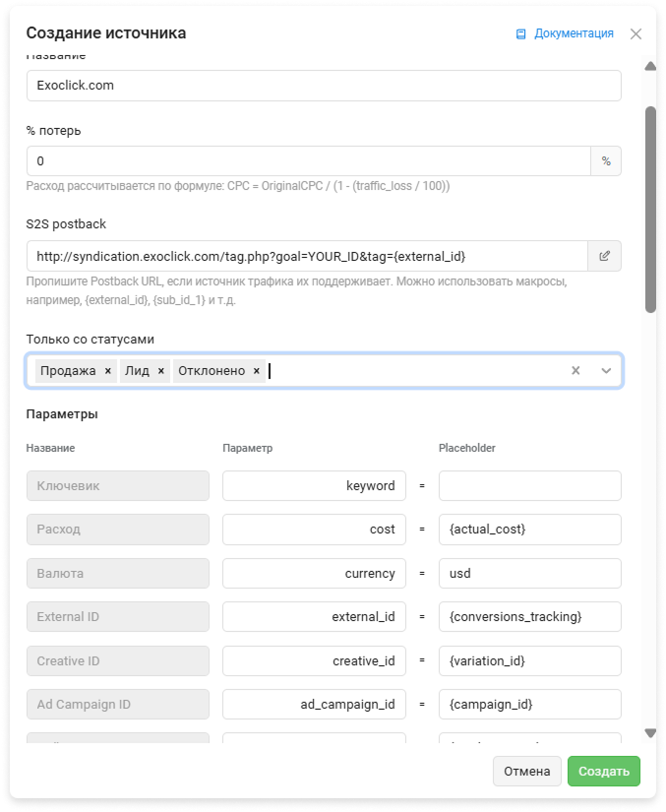Edit the {actual_cost} placeholder field
Screen dimensions: 666x812
(529, 530)
